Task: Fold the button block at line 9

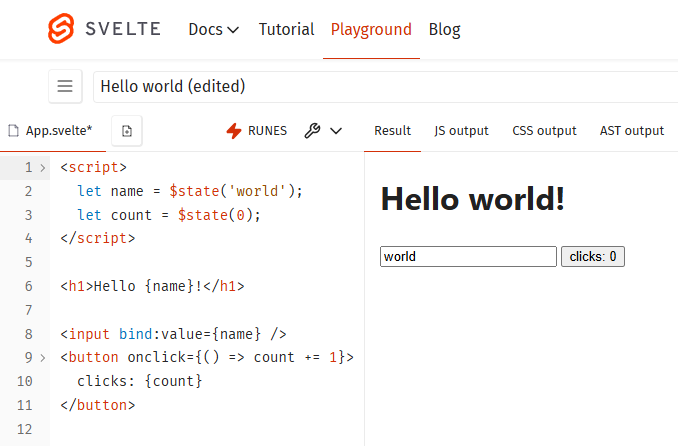Action: point(43,358)
